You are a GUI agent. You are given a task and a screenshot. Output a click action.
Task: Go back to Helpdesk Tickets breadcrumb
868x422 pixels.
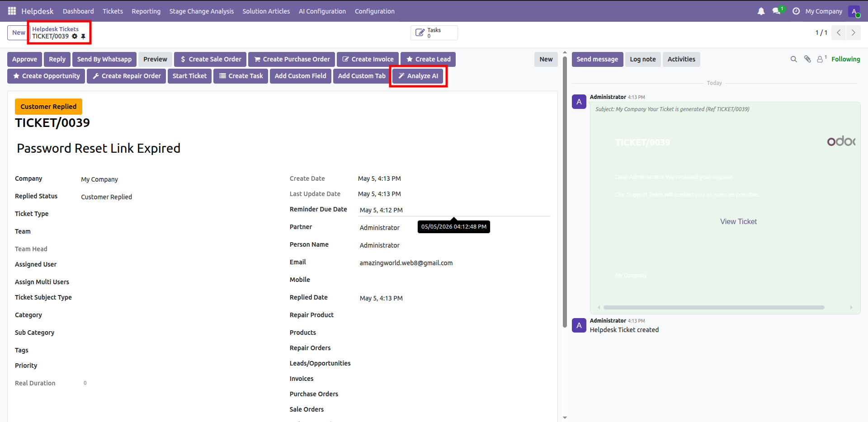[x=55, y=29]
